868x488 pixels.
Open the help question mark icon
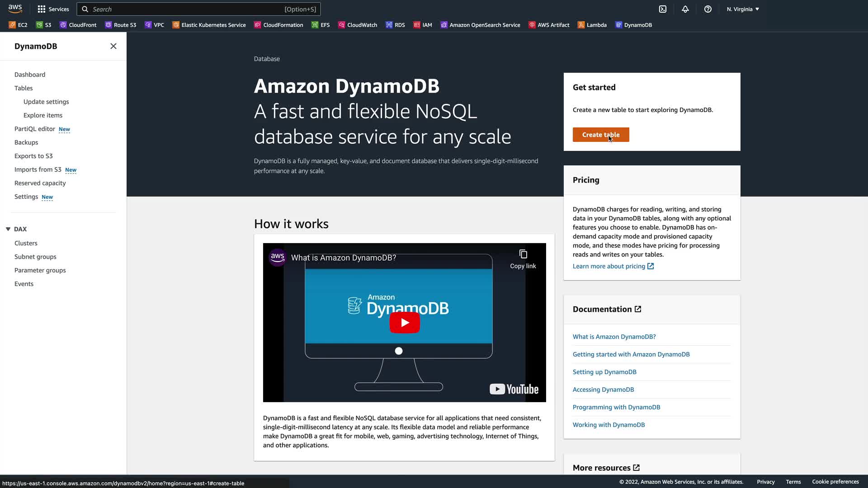point(708,9)
